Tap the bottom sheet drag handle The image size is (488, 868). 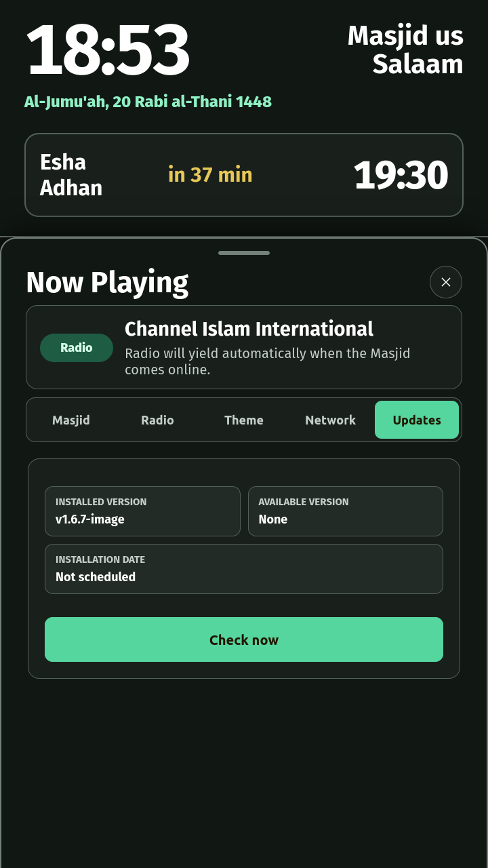tap(244, 253)
